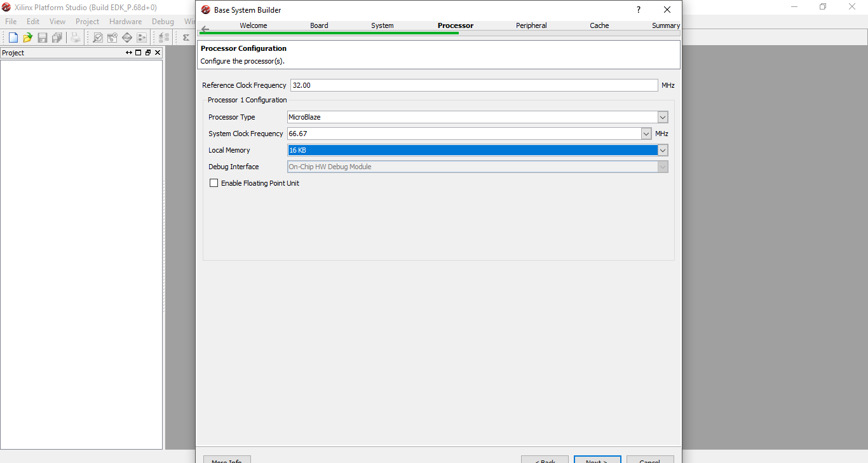This screenshot has width=868, height=463.
Task: Click the Local Memory label
Action: (229, 150)
